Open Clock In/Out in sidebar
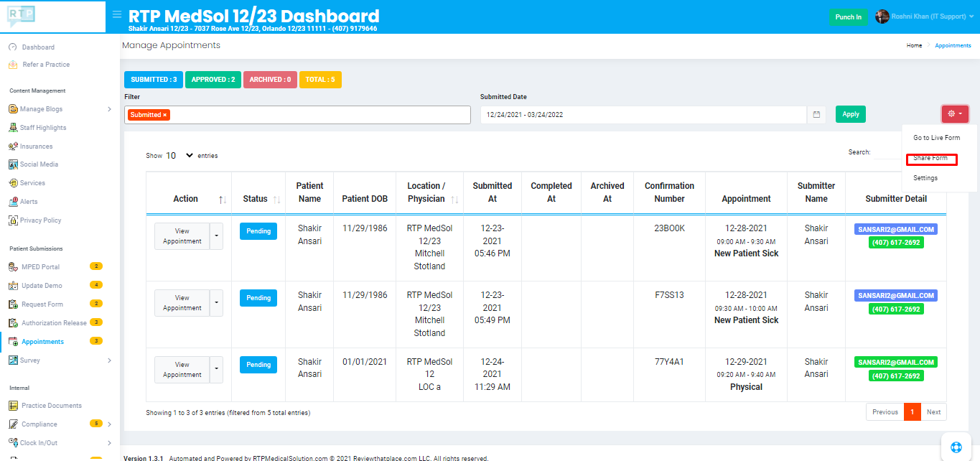This screenshot has width=980, height=461. pos(39,443)
